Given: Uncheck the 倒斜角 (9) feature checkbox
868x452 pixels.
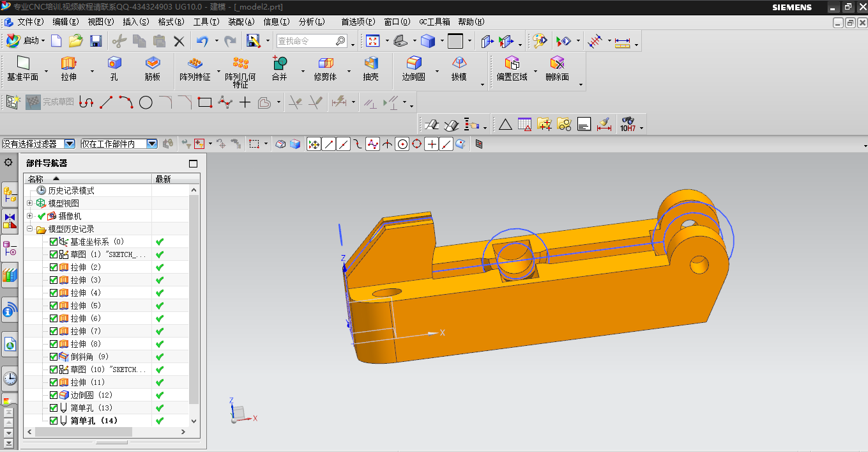Looking at the screenshot, I should pos(54,357).
